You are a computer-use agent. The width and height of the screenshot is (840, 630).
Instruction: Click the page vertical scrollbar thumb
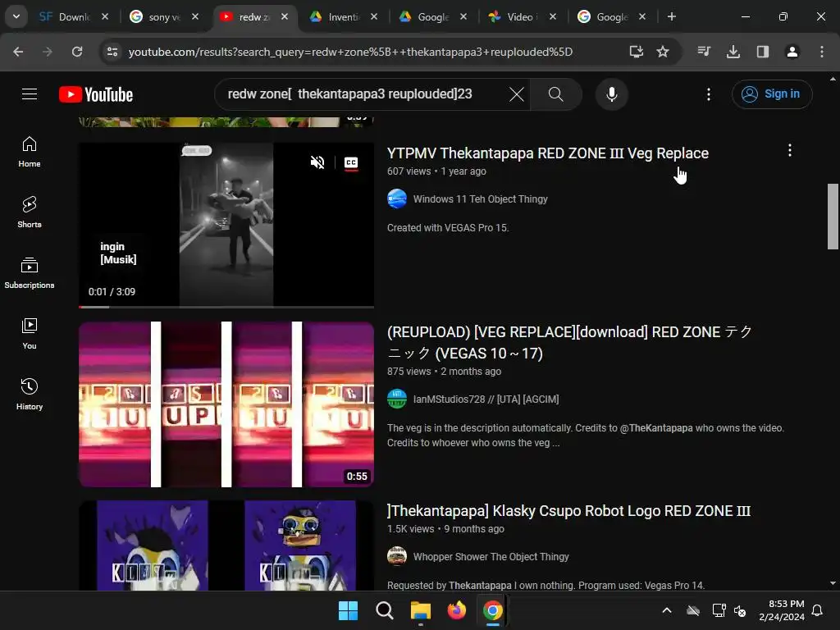click(833, 217)
